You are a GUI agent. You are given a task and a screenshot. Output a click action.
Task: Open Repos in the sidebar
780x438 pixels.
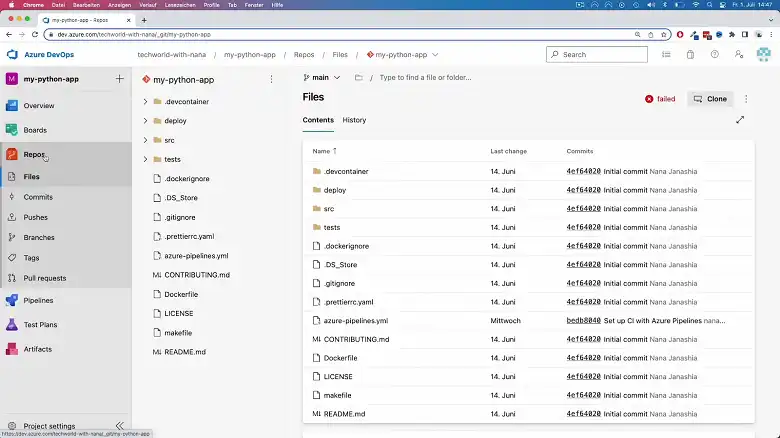point(34,154)
